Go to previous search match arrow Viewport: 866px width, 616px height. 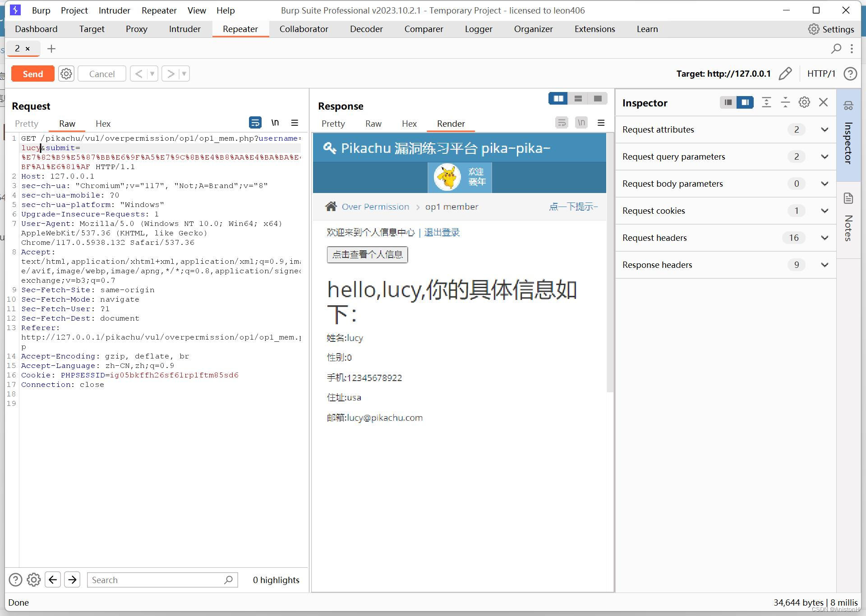point(53,579)
